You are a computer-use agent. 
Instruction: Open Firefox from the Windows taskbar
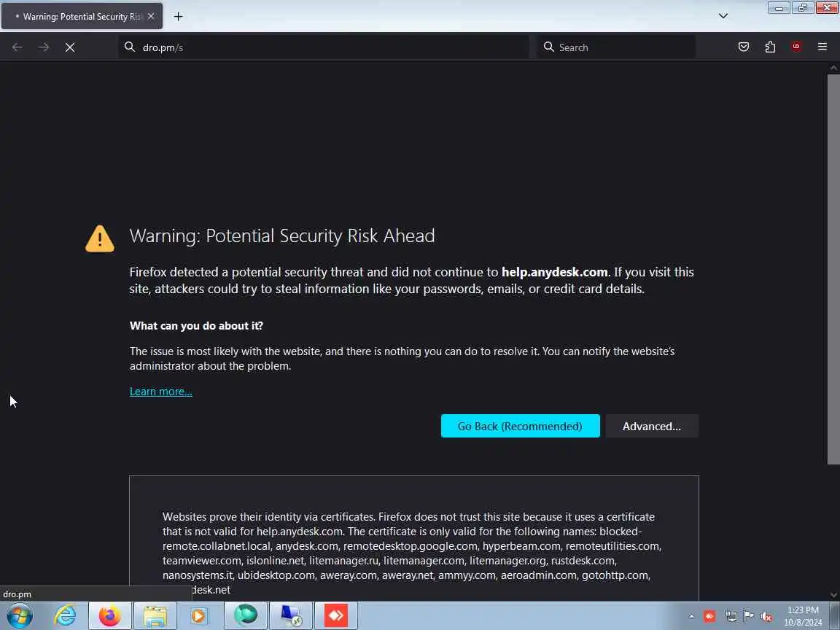[x=110, y=615]
